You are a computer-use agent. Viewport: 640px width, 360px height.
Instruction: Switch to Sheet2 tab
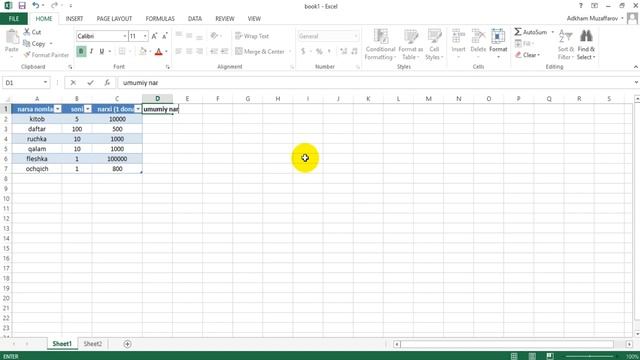(x=93, y=344)
